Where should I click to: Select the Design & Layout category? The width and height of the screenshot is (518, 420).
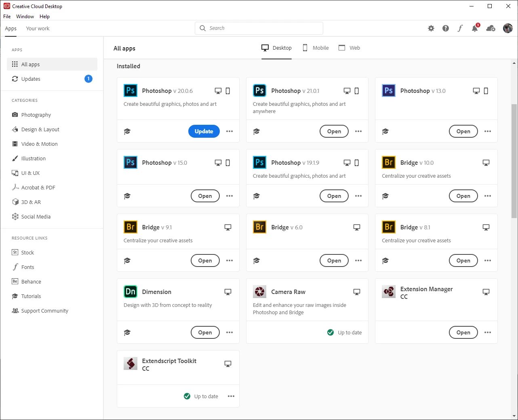coord(52,129)
